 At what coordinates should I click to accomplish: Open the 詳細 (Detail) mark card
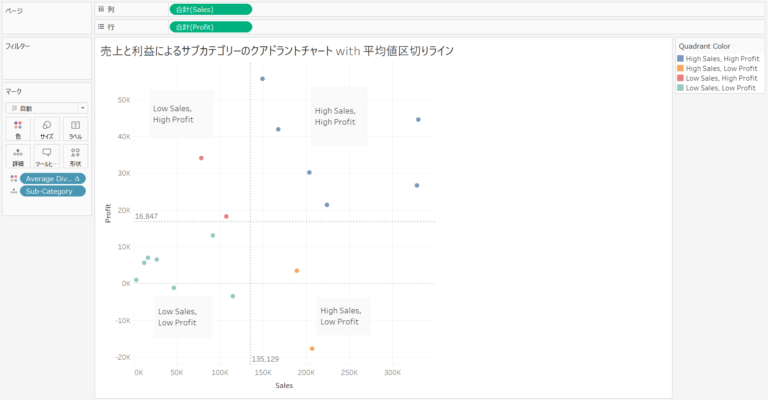tap(18, 155)
